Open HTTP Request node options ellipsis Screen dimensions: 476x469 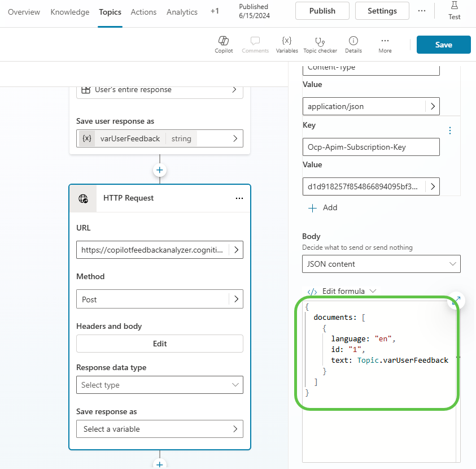(x=239, y=198)
